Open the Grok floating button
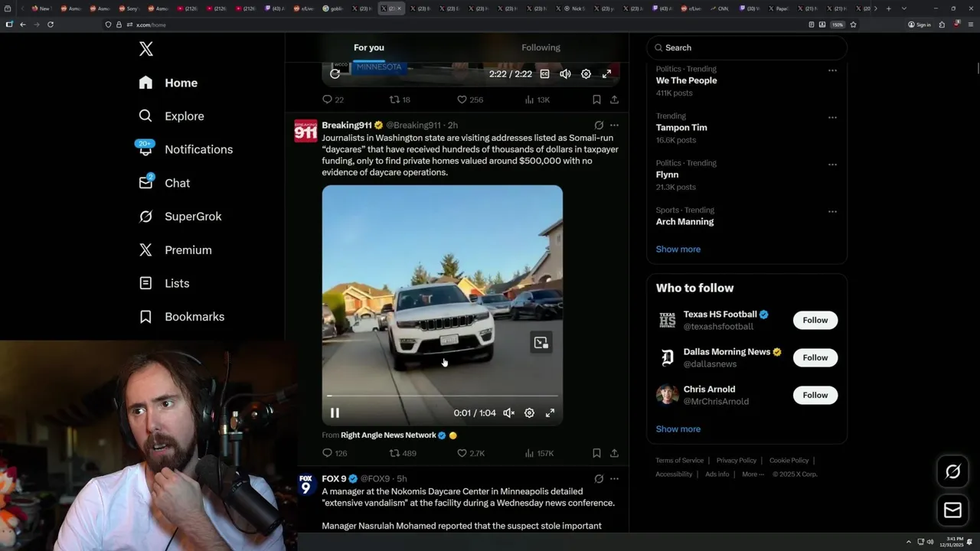The width and height of the screenshot is (980, 551). [x=953, y=472]
